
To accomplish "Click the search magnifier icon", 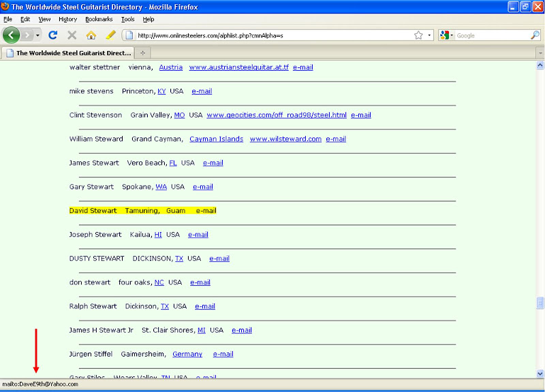I will click(535, 35).
